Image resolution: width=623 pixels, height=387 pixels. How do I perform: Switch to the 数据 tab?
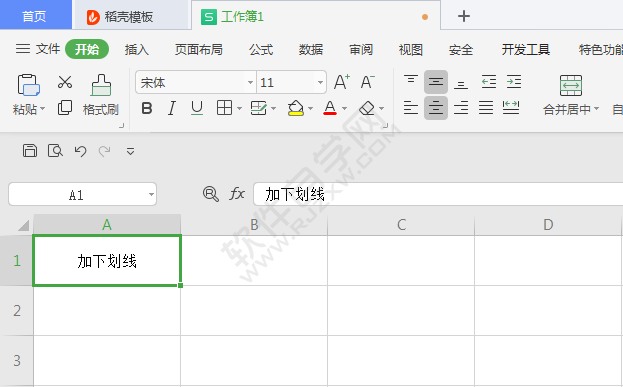311,50
